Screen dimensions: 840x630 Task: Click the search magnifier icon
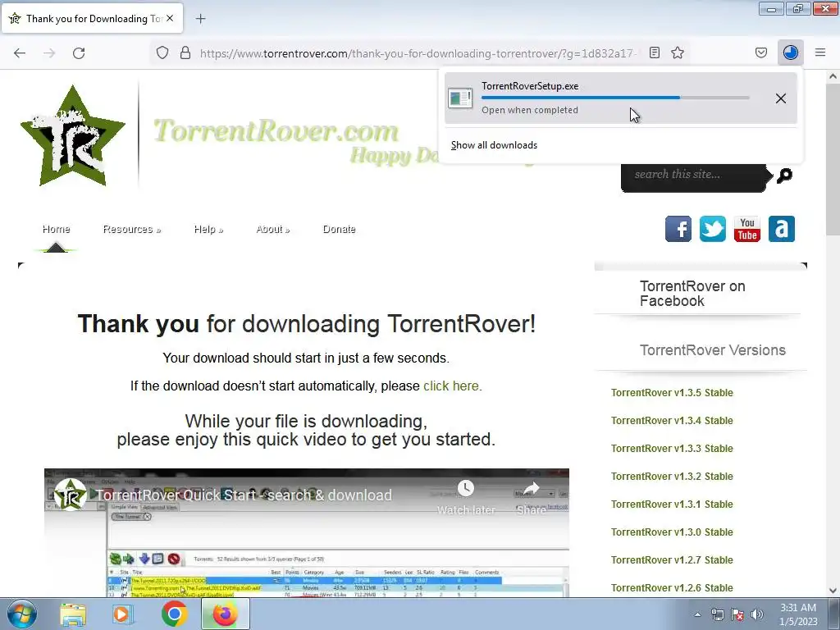click(x=785, y=176)
